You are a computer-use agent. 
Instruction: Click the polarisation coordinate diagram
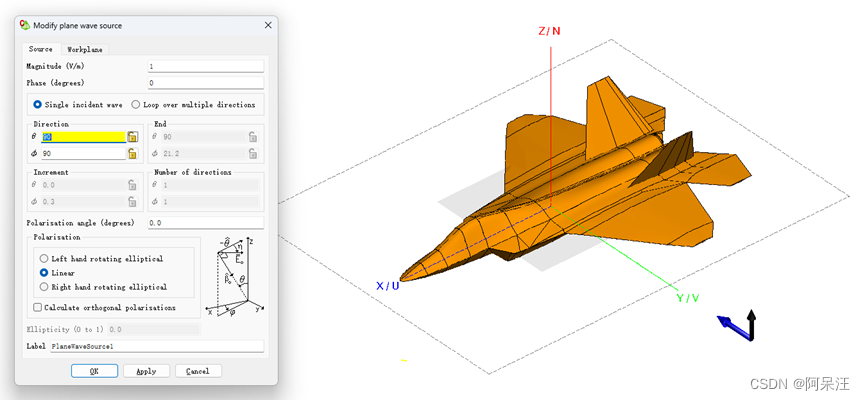tap(236, 278)
